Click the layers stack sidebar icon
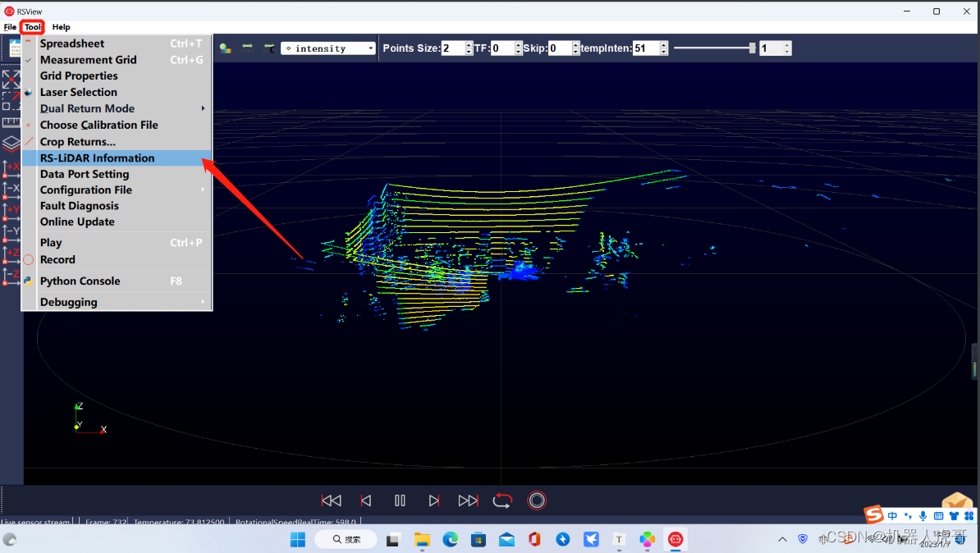The width and height of the screenshot is (980, 553). 11,144
